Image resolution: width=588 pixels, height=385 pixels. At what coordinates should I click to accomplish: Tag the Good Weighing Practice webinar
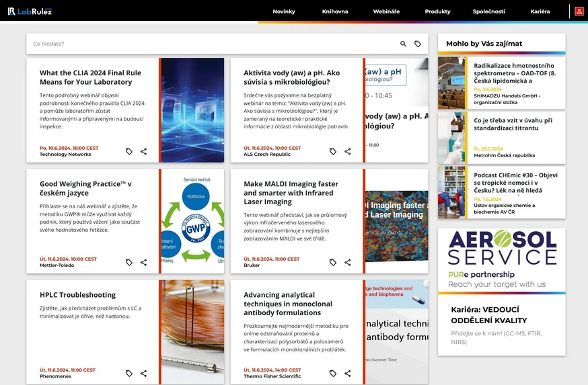point(129,262)
